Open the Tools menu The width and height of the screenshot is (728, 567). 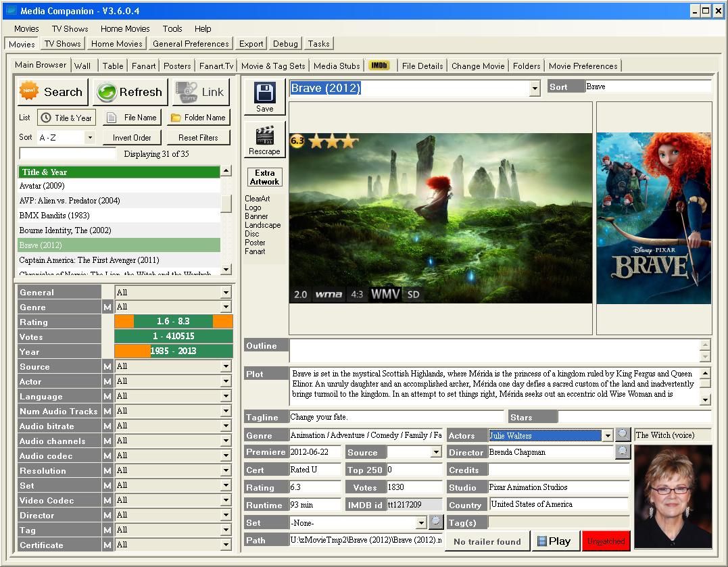[x=172, y=28]
